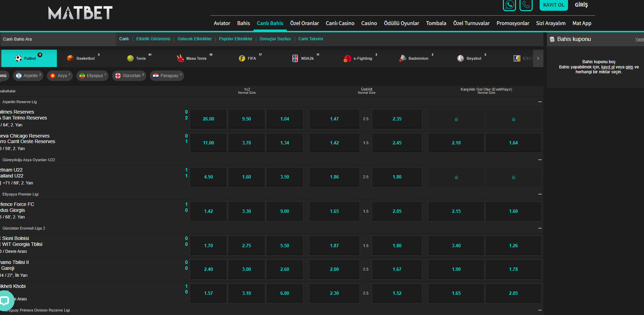Screen dimensions: 644x315
Task: Collapse Etiyopya Premier Ligi section
Action: point(540,194)
